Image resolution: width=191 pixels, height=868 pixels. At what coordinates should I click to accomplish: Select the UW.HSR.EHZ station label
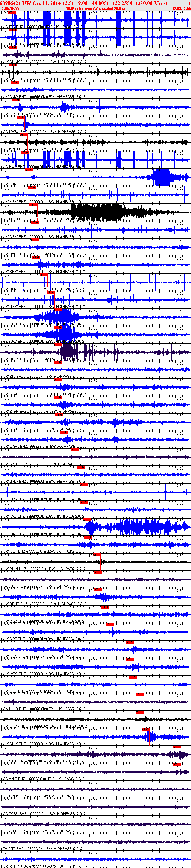14,551
